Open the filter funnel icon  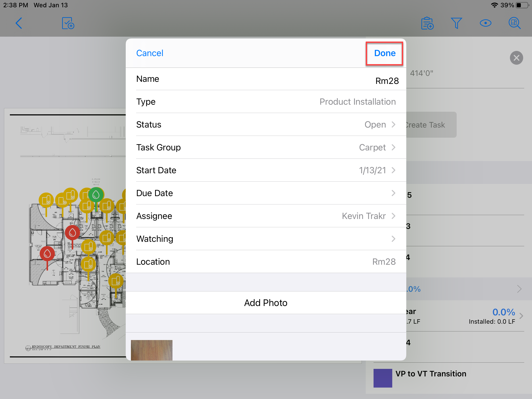(x=456, y=23)
